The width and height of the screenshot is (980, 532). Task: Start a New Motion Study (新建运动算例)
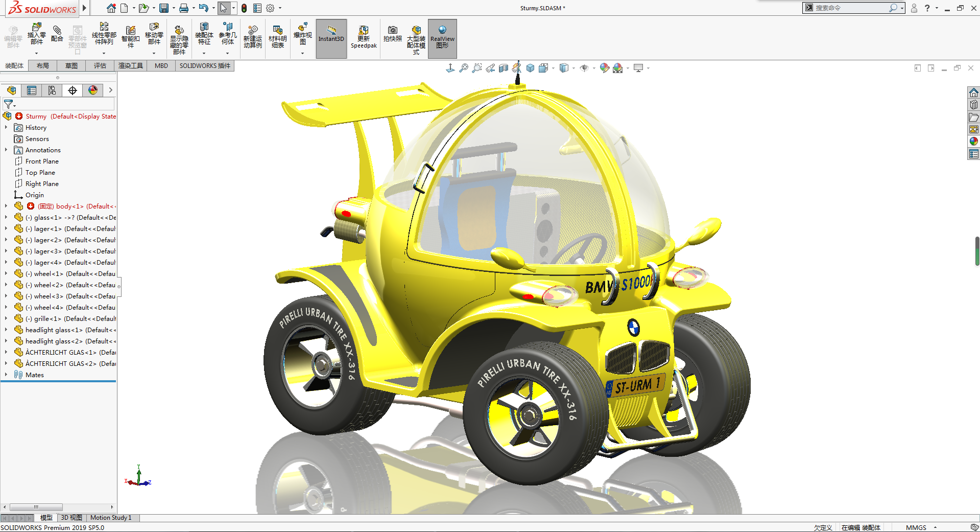[253, 37]
